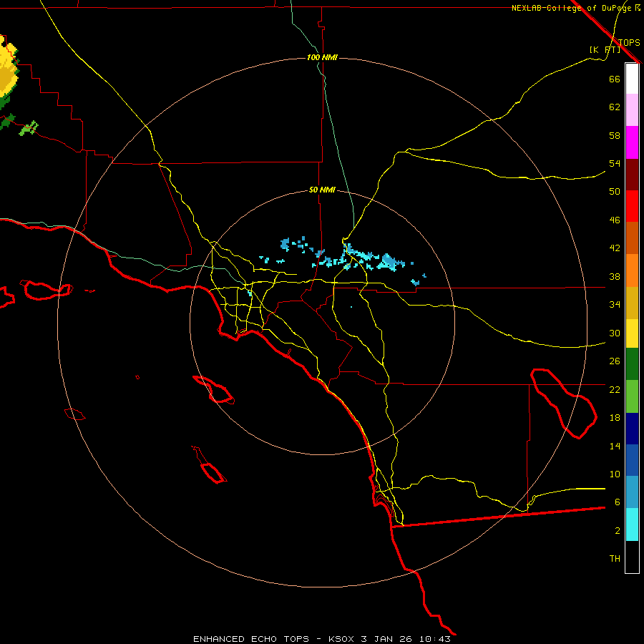The height and width of the screenshot is (644, 644).
Task: Click the white 66 kft legend color
Action: (x=632, y=79)
